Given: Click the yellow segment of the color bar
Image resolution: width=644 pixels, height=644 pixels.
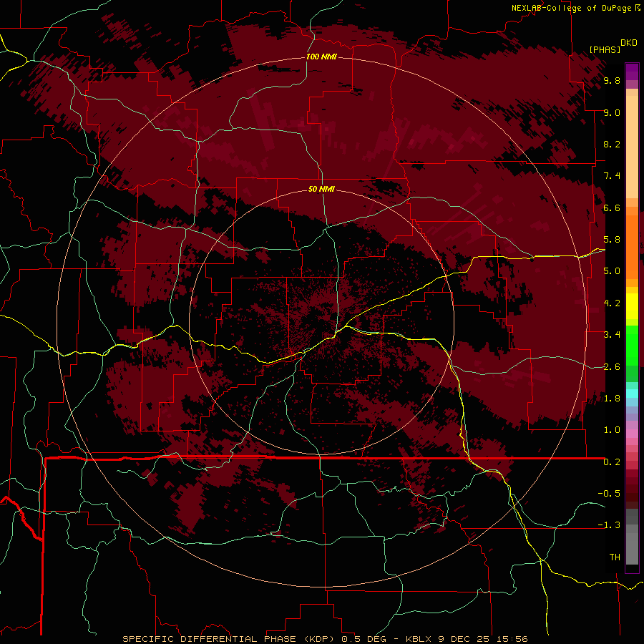Looking at the screenshot, I should (632, 306).
